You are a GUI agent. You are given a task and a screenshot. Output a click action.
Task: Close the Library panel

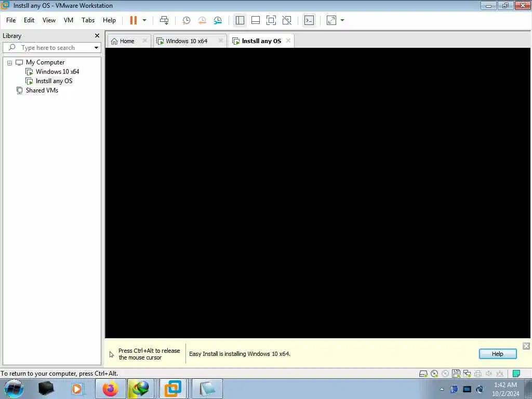pyautogui.click(x=97, y=36)
